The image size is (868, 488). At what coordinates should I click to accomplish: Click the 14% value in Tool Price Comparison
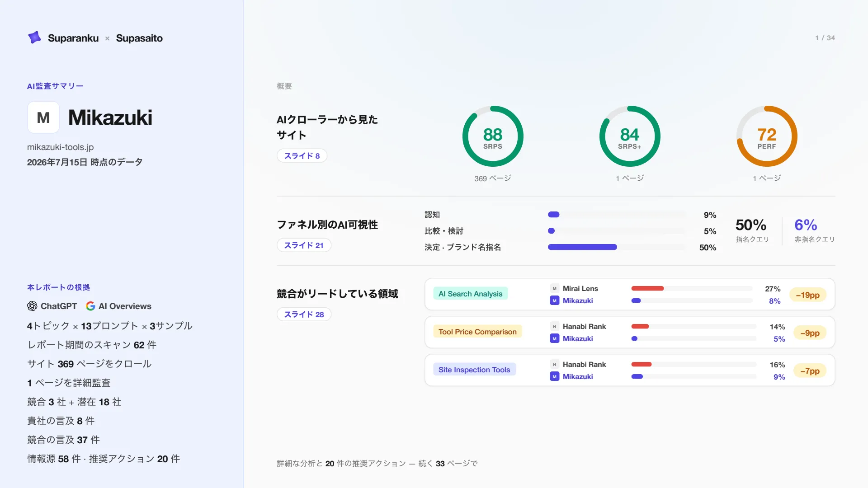tap(777, 327)
